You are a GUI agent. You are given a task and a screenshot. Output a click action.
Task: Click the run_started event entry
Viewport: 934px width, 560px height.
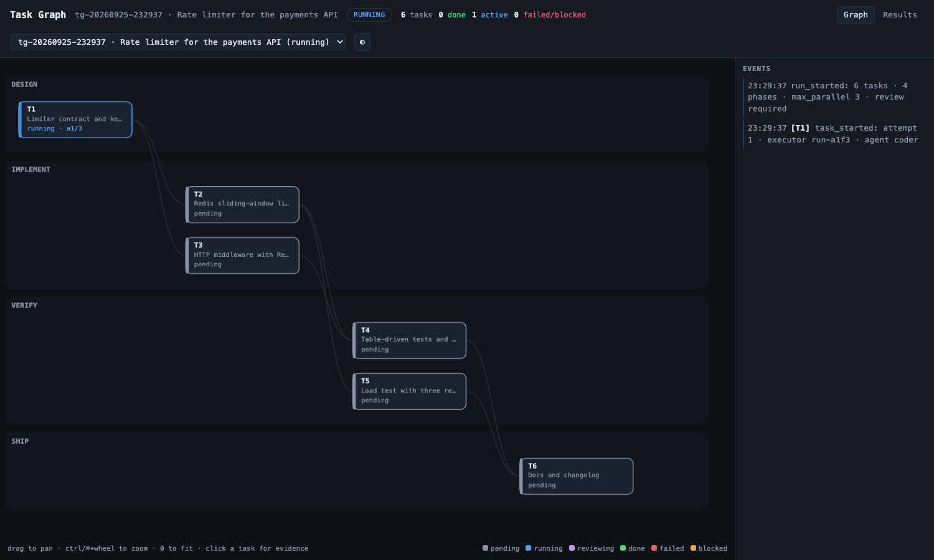834,97
